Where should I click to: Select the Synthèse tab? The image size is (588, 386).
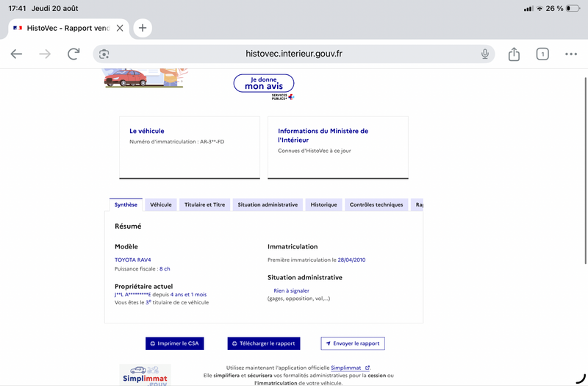click(x=126, y=204)
